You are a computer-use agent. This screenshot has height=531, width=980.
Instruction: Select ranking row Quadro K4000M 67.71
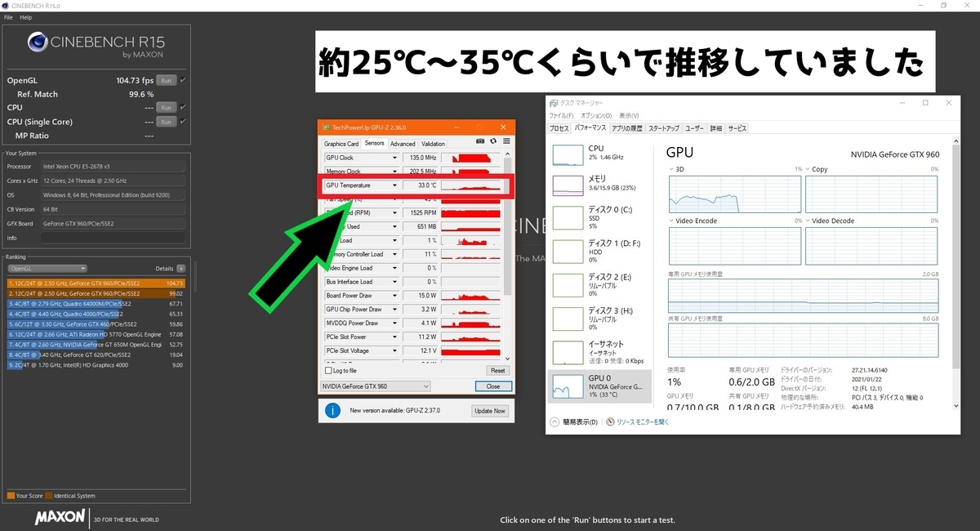pyautogui.click(x=96, y=303)
